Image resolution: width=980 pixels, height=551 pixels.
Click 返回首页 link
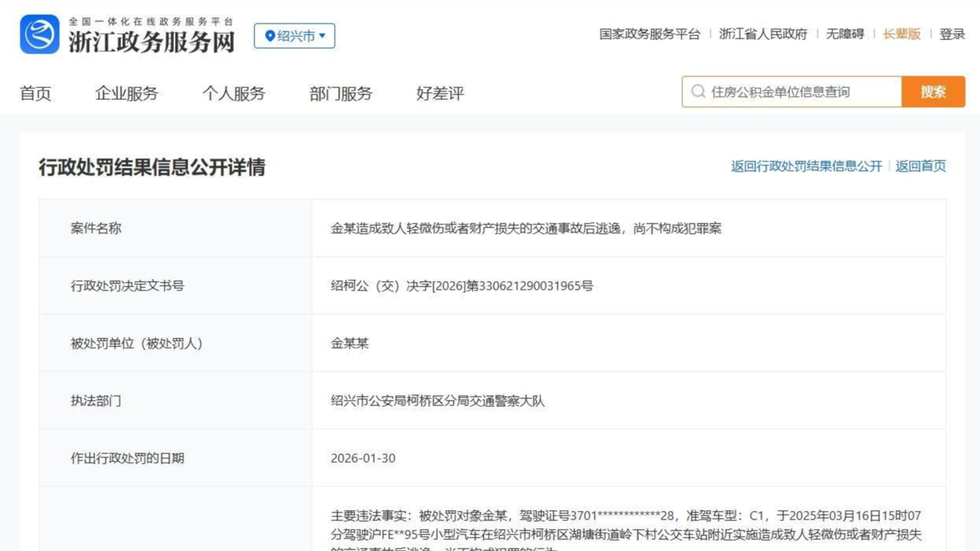pos(920,166)
